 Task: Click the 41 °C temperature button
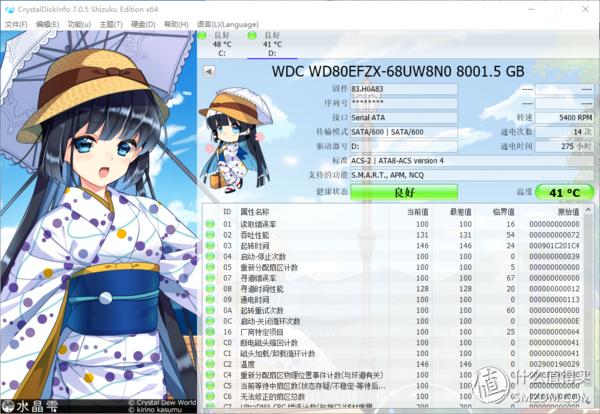(x=564, y=192)
